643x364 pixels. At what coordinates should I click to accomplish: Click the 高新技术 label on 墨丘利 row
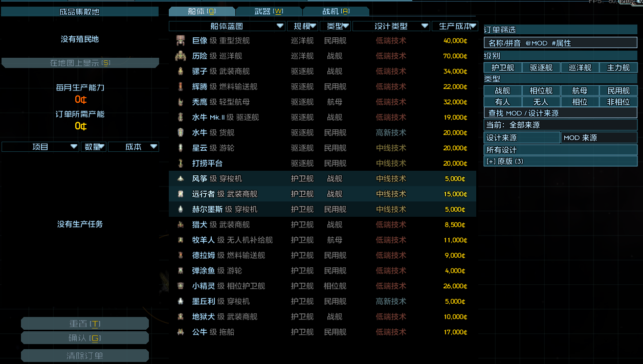(x=391, y=301)
